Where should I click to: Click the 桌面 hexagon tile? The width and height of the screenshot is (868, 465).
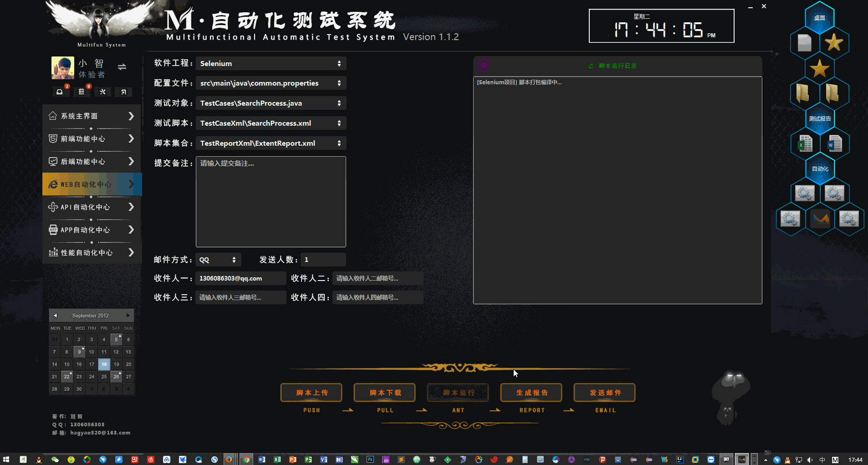pyautogui.click(x=819, y=18)
